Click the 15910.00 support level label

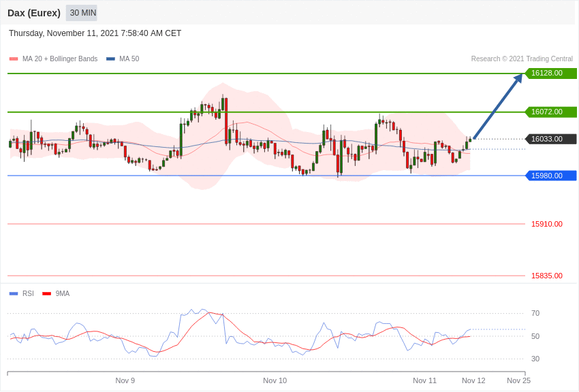[x=547, y=224]
